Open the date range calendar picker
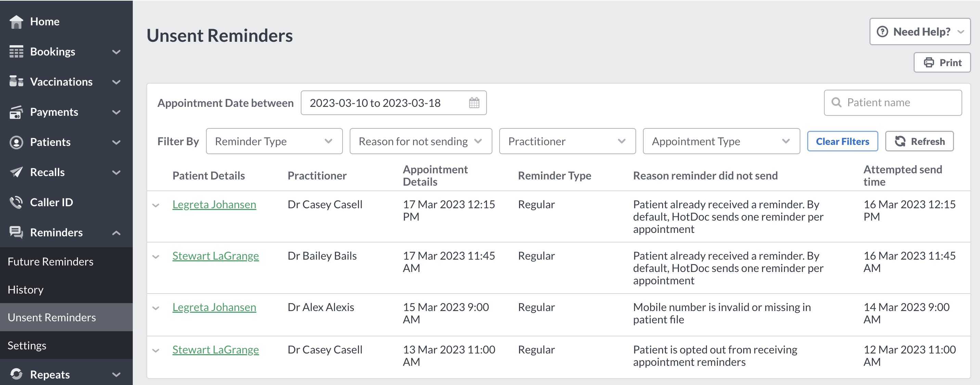980x385 pixels. [473, 102]
